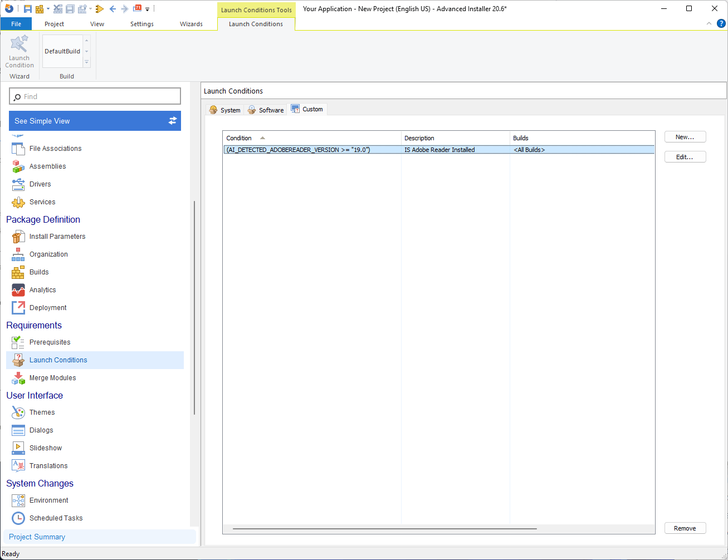Click the See Simple View button
Viewport: 728px width, 560px height.
pyautogui.click(x=95, y=121)
